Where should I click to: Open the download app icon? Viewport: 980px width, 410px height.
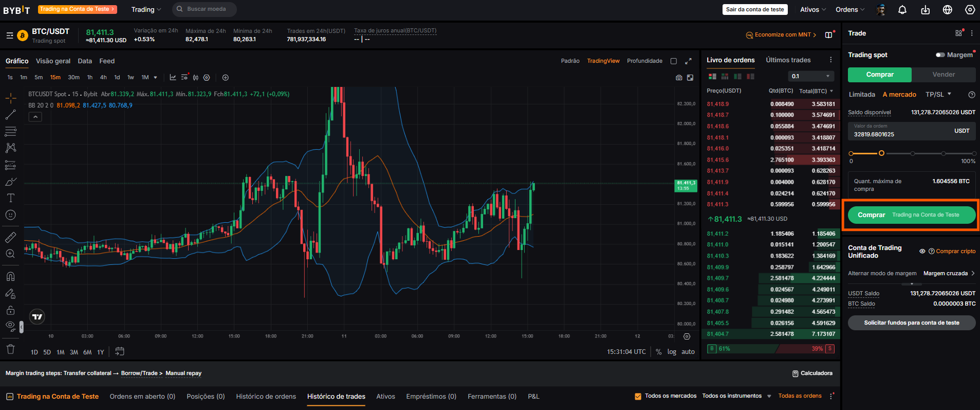click(925, 10)
